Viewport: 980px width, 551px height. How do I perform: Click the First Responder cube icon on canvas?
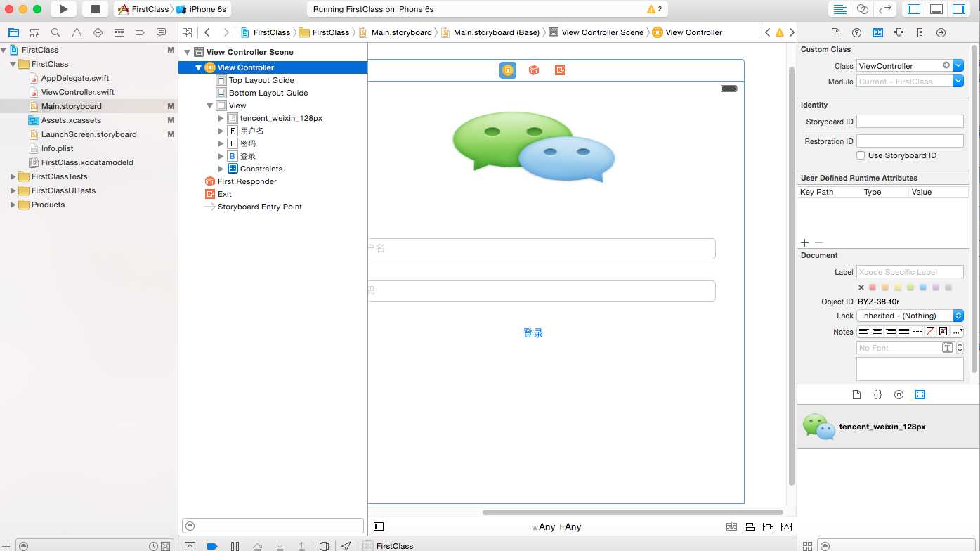pos(534,70)
